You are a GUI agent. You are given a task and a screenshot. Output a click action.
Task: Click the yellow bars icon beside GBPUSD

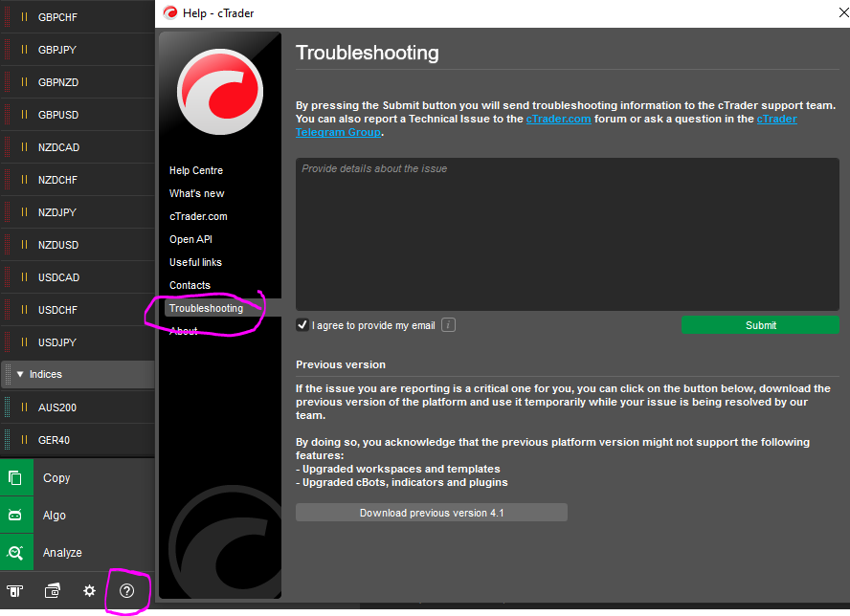[24, 115]
